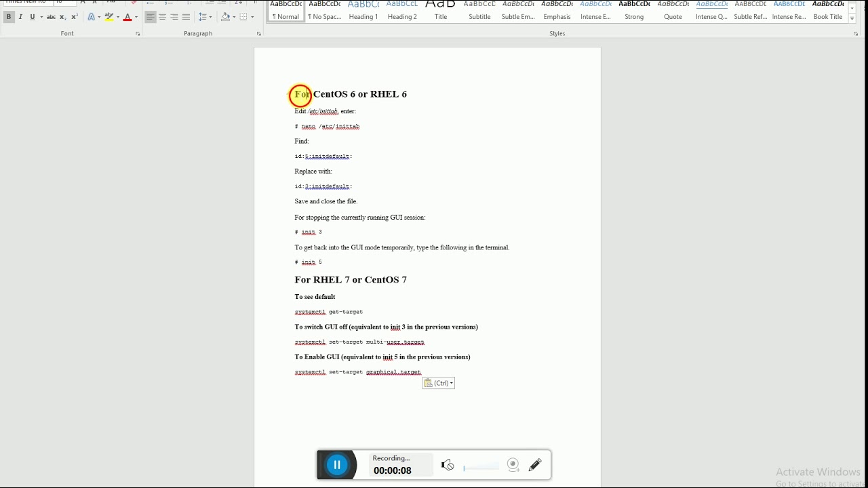Screen dimensions: 868x488
Task: Justify the paragraph text
Action: pos(186,17)
